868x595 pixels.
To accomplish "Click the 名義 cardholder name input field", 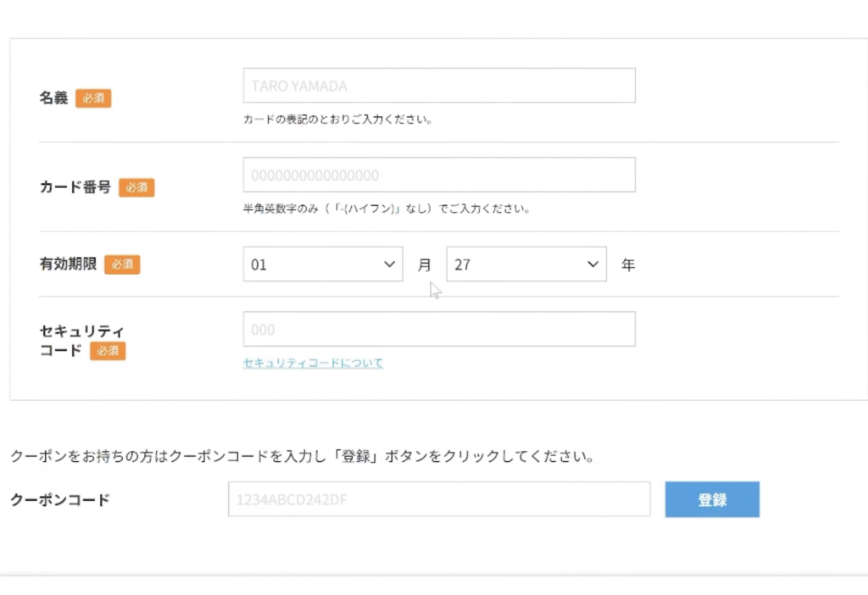I will click(439, 86).
